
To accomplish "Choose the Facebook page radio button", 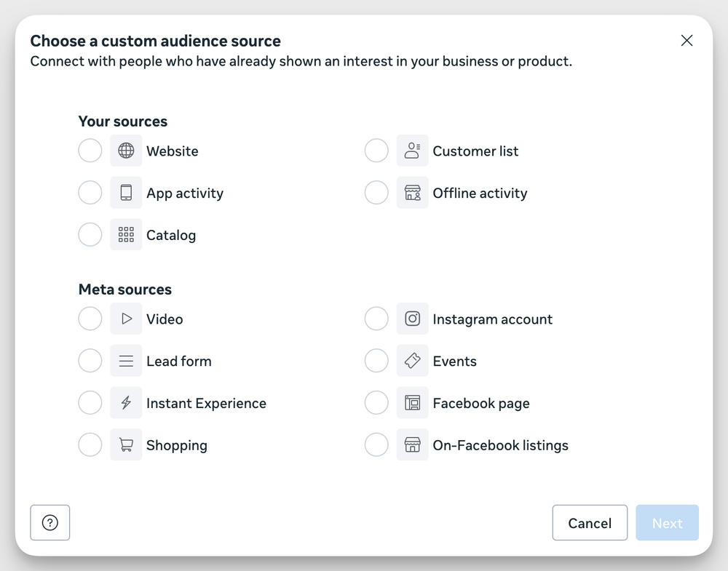I will [x=376, y=403].
